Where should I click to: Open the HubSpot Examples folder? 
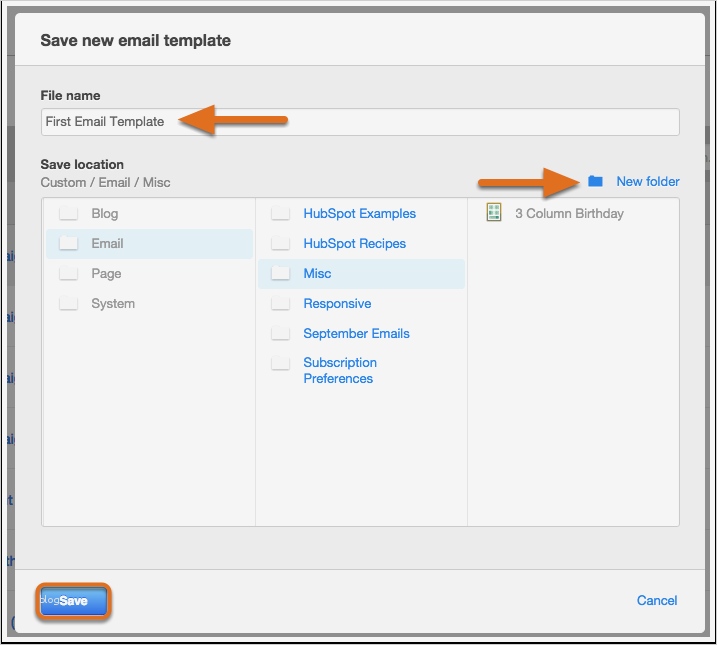click(359, 214)
